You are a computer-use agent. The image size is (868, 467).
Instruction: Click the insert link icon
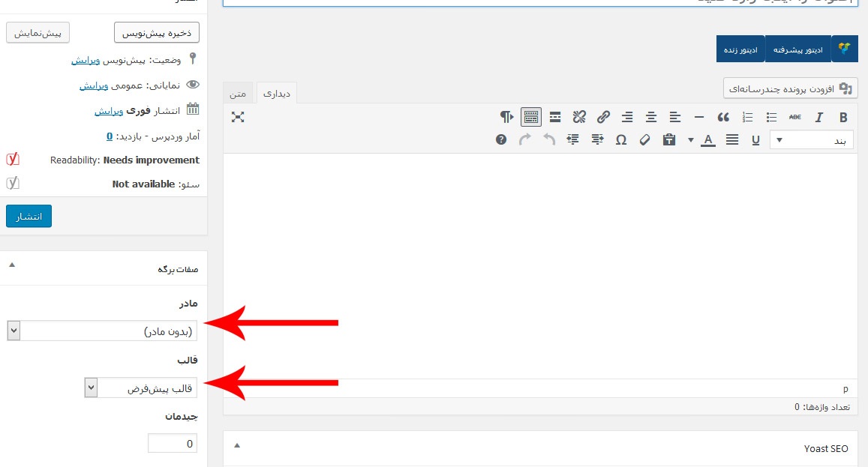pos(603,117)
